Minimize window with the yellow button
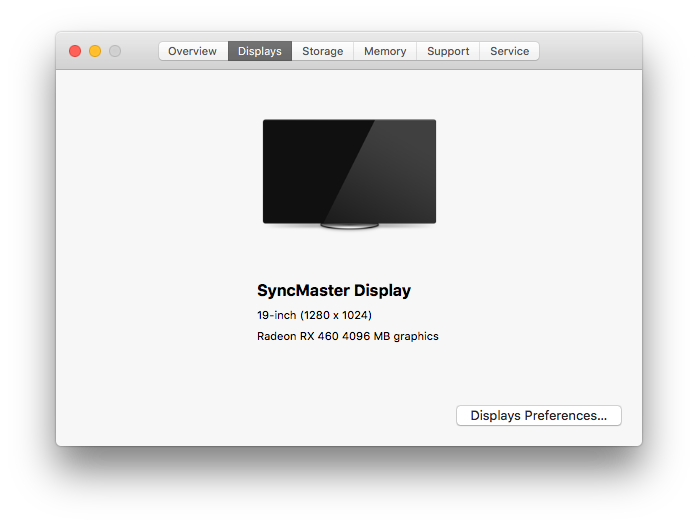The image size is (698, 526). 95,51
